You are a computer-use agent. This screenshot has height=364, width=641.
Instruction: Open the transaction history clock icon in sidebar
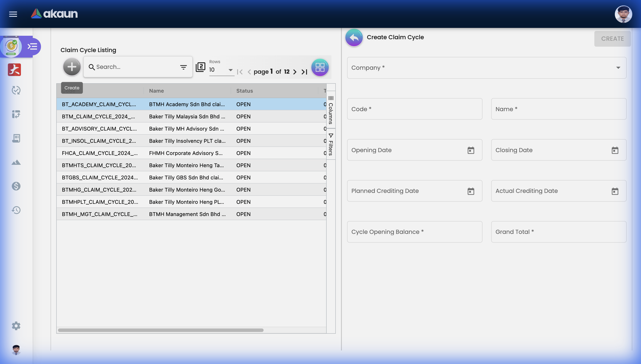[x=16, y=210]
